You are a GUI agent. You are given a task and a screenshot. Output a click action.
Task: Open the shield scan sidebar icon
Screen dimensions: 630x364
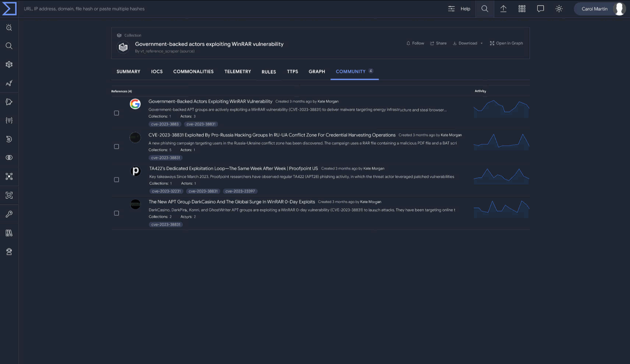coord(9,195)
